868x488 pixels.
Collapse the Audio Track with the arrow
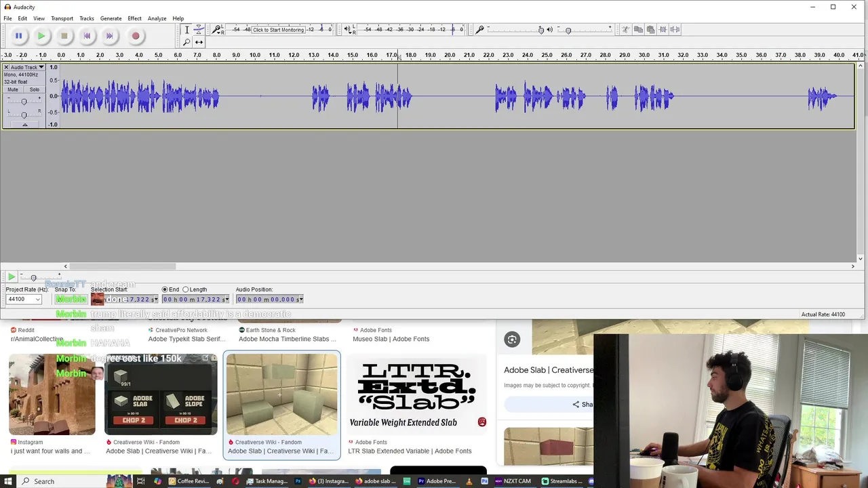(24, 125)
